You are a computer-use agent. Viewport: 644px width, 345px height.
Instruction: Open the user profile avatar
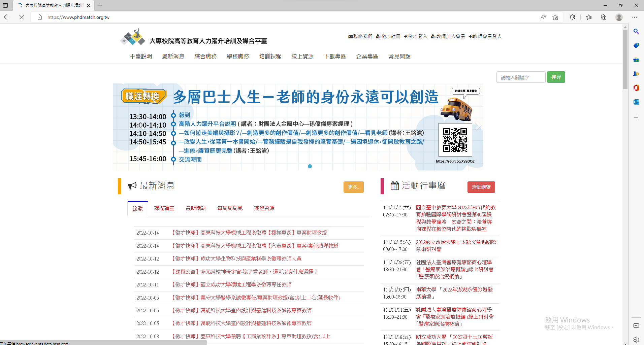(x=619, y=17)
